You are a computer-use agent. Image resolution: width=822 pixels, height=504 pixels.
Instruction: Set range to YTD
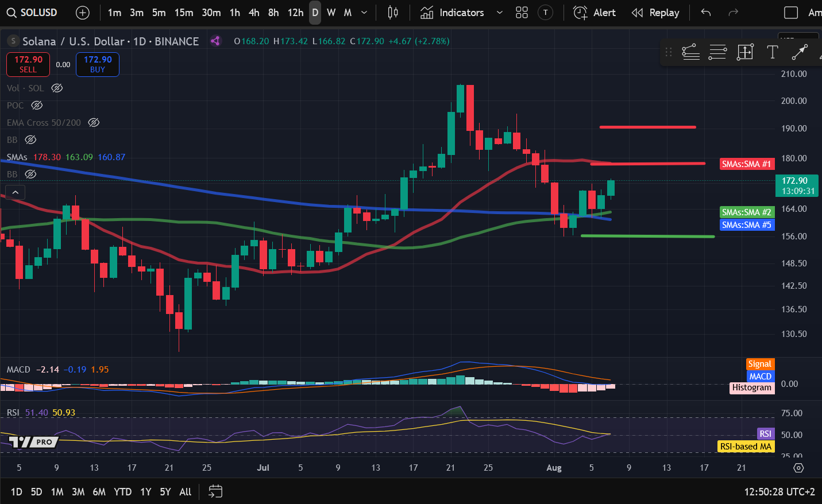pos(122,491)
